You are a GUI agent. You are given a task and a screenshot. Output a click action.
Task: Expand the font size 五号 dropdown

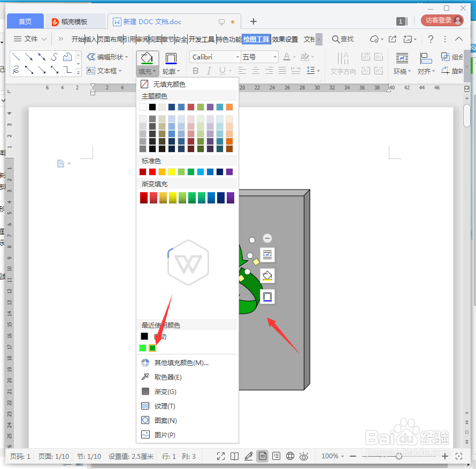point(275,57)
